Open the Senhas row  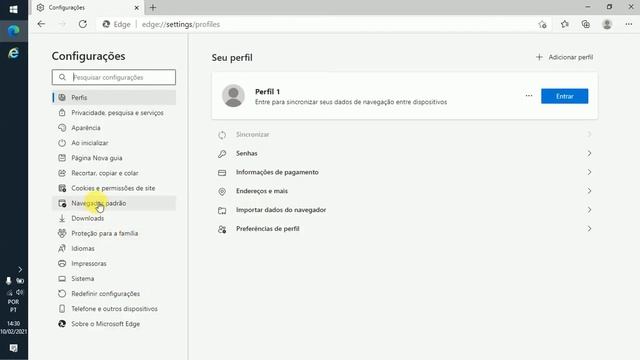pyautogui.click(x=404, y=153)
